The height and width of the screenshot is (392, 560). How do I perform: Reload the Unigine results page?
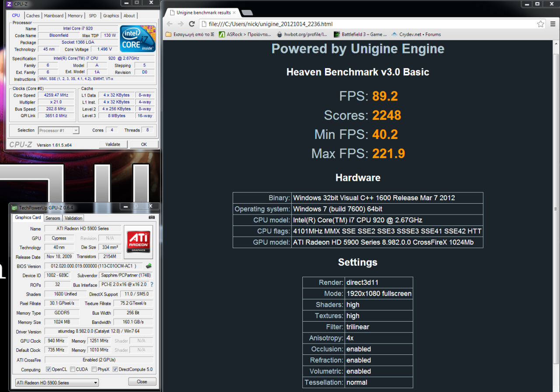[x=192, y=24]
